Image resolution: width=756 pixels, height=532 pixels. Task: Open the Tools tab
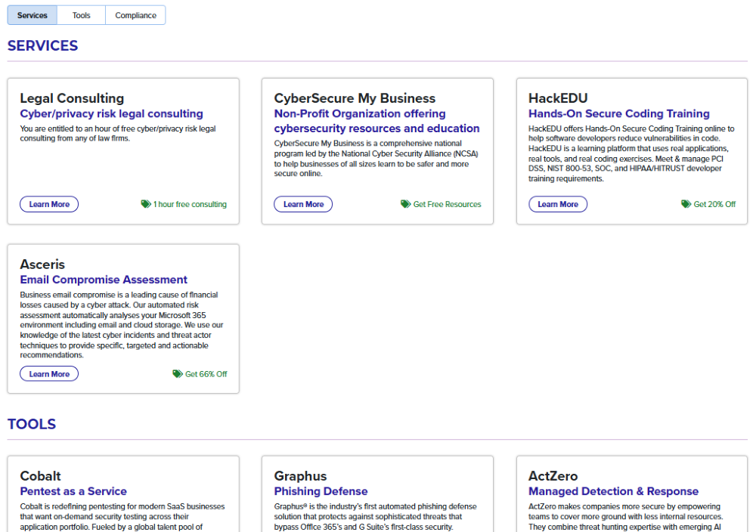81,15
